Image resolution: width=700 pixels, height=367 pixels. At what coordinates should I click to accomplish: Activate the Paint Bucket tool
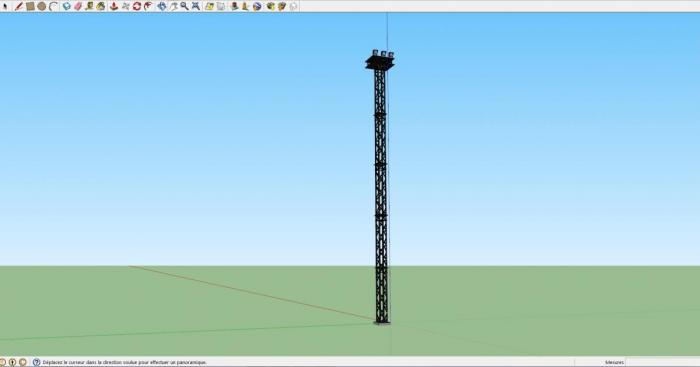click(101, 6)
